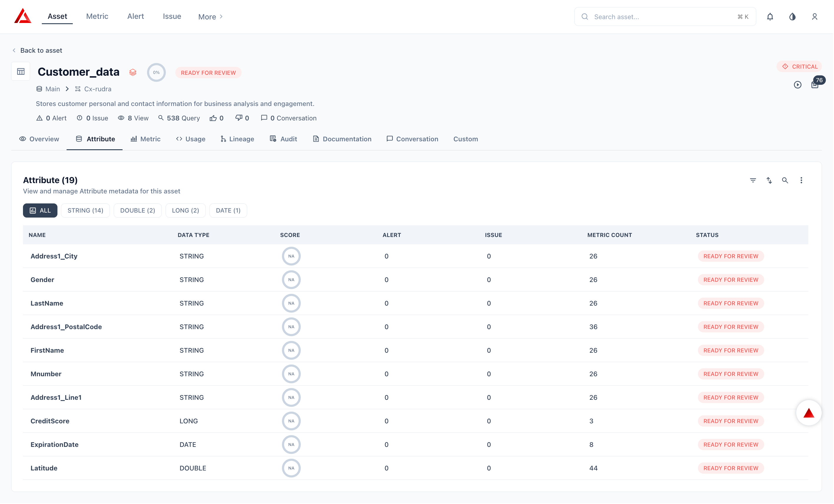
Task: Switch to the Custom tab
Action: coord(466,139)
